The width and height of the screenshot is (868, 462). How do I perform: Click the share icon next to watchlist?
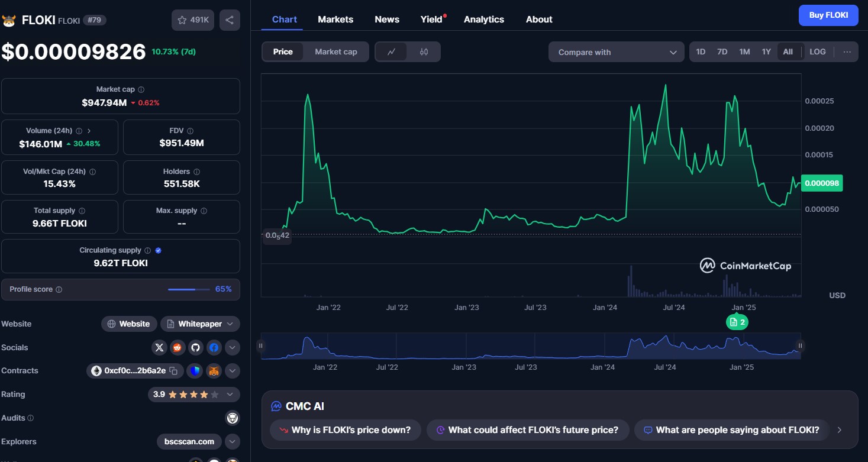[x=230, y=20]
